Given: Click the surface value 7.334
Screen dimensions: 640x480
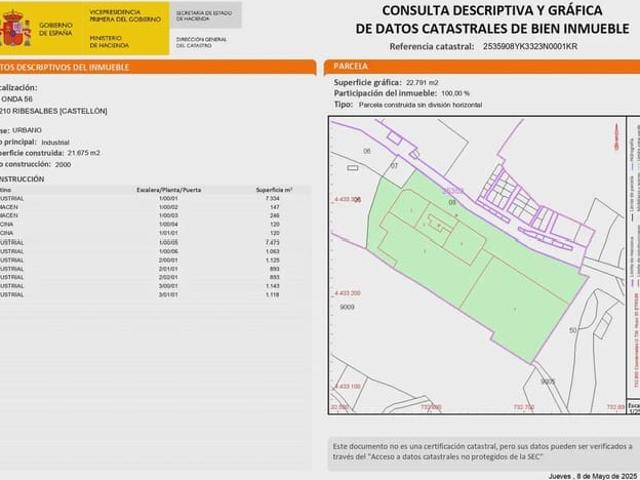Looking at the screenshot, I should (x=272, y=198).
